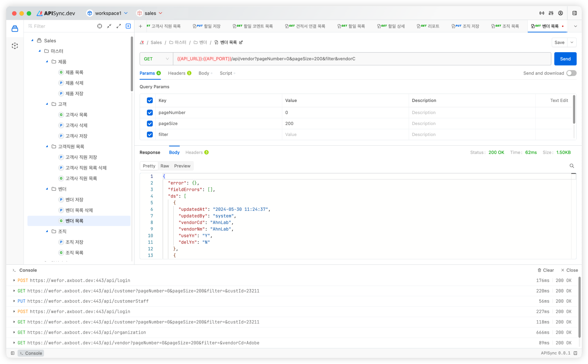Open the collections sidebar icon
This screenshot has width=588, height=364.
pos(15,29)
